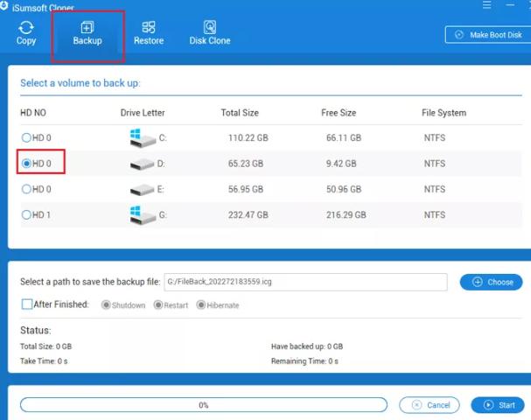Click the Free Size column header

339,113
